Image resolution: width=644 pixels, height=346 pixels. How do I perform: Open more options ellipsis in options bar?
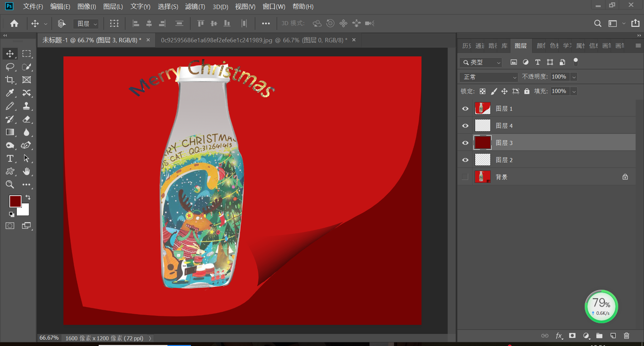266,23
